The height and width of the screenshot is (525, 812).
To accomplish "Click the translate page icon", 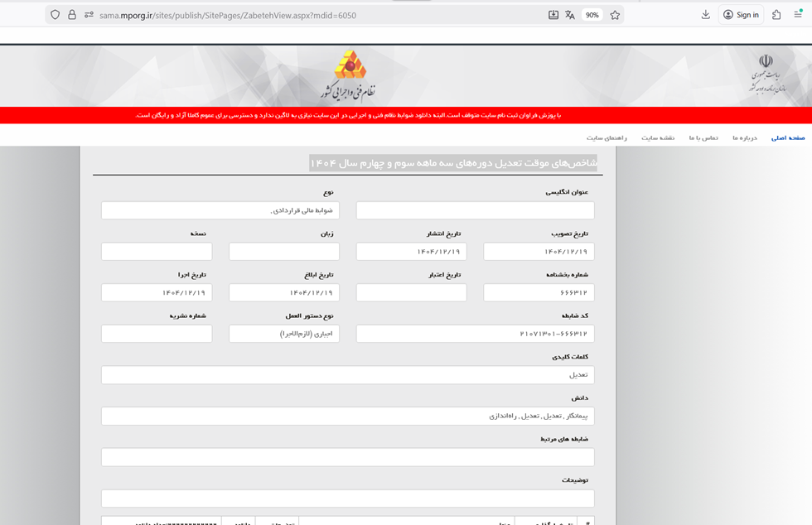I will pyautogui.click(x=570, y=15).
